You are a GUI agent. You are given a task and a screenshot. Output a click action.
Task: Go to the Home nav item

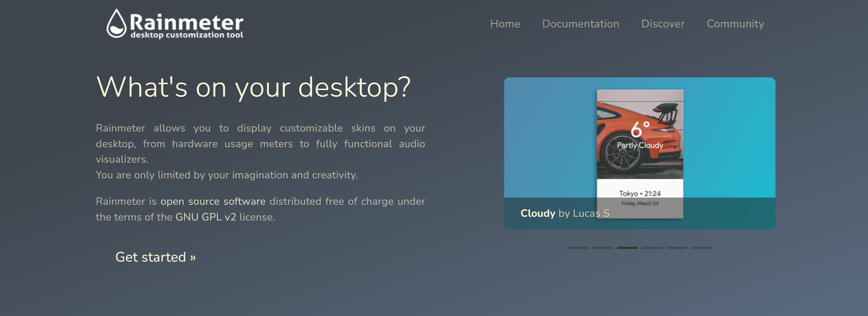pos(505,24)
